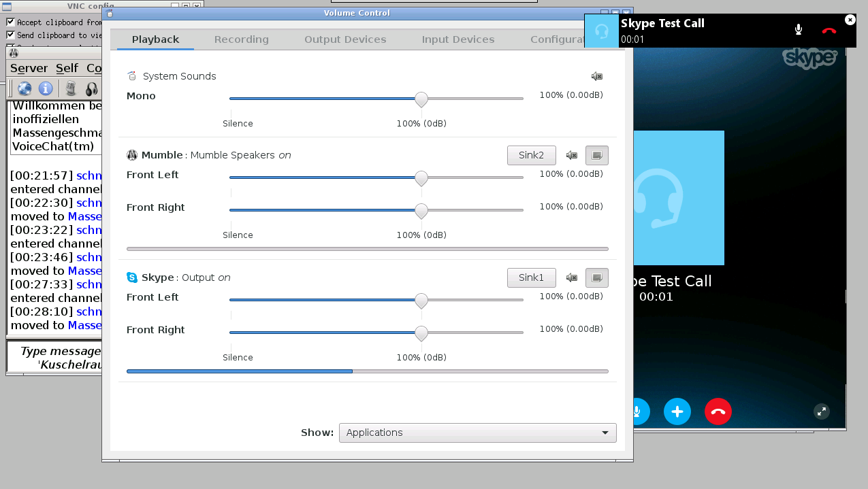The height and width of the screenshot is (489, 868).
Task: Go to the Input Devices tab
Action: 458,39
